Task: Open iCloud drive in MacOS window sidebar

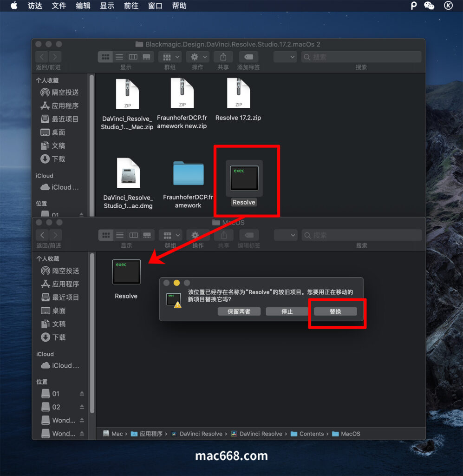Action: [60, 365]
